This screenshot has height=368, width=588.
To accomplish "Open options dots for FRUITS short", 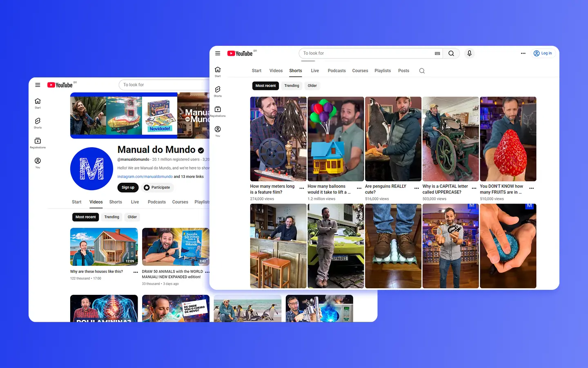I will pos(532,188).
